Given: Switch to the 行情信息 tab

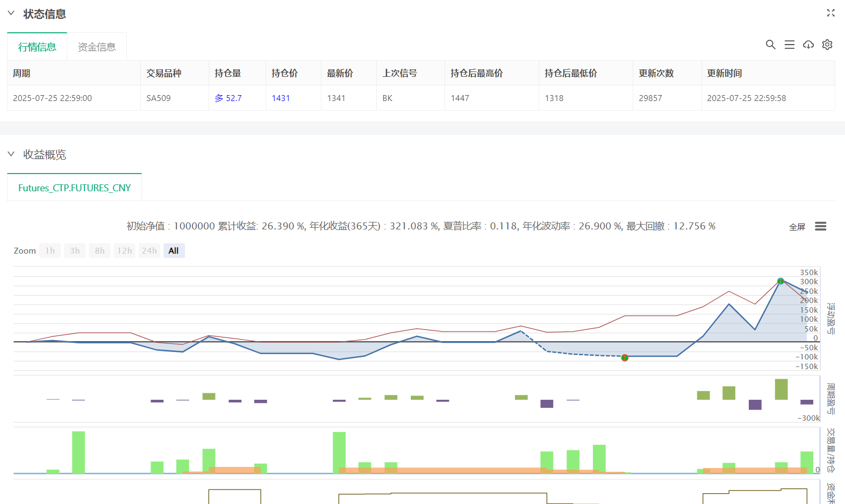Looking at the screenshot, I should 37,47.
